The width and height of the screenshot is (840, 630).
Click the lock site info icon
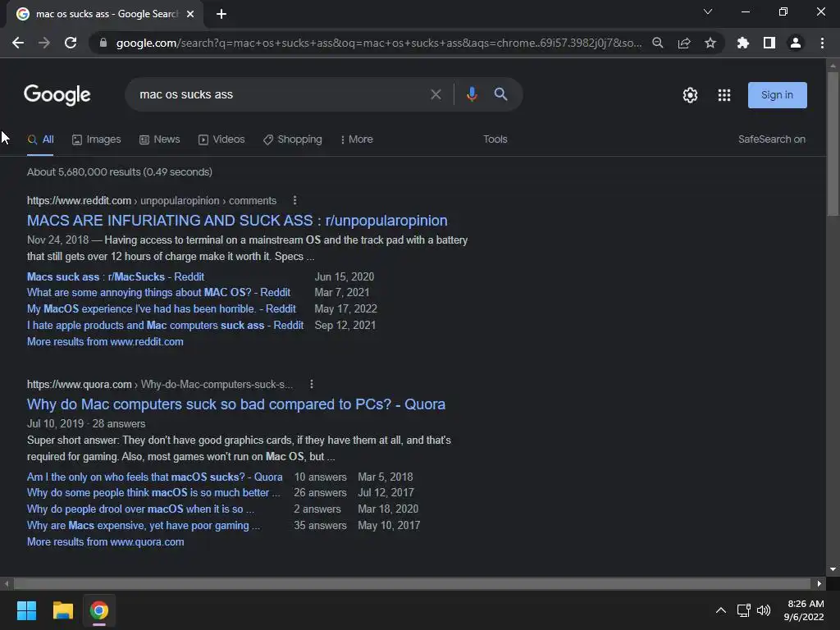pos(103,43)
